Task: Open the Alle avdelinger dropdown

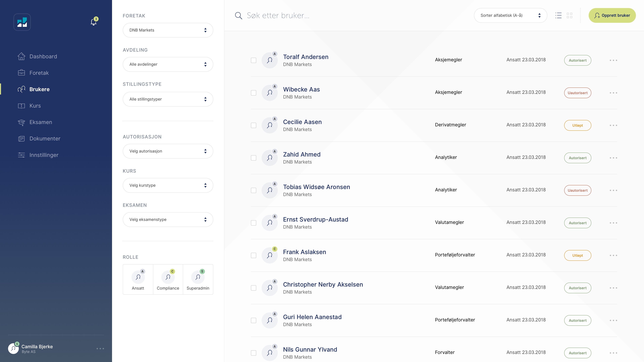Action: click(168, 64)
